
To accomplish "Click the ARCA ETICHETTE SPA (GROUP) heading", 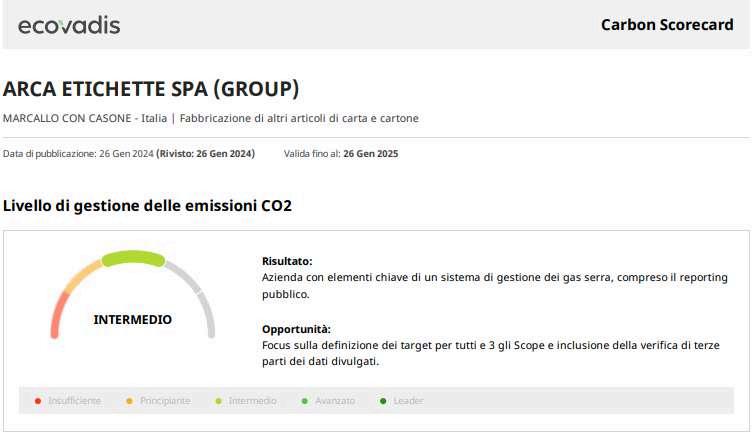I will [x=151, y=89].
